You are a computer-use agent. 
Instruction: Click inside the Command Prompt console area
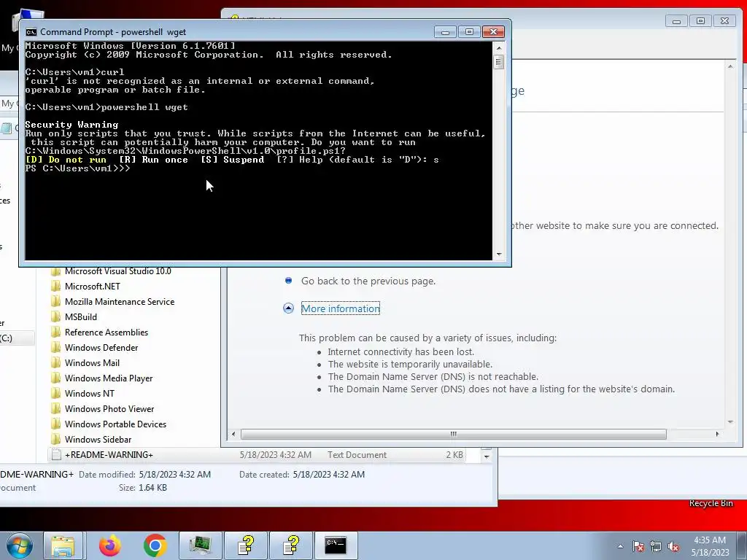point(258,151)
